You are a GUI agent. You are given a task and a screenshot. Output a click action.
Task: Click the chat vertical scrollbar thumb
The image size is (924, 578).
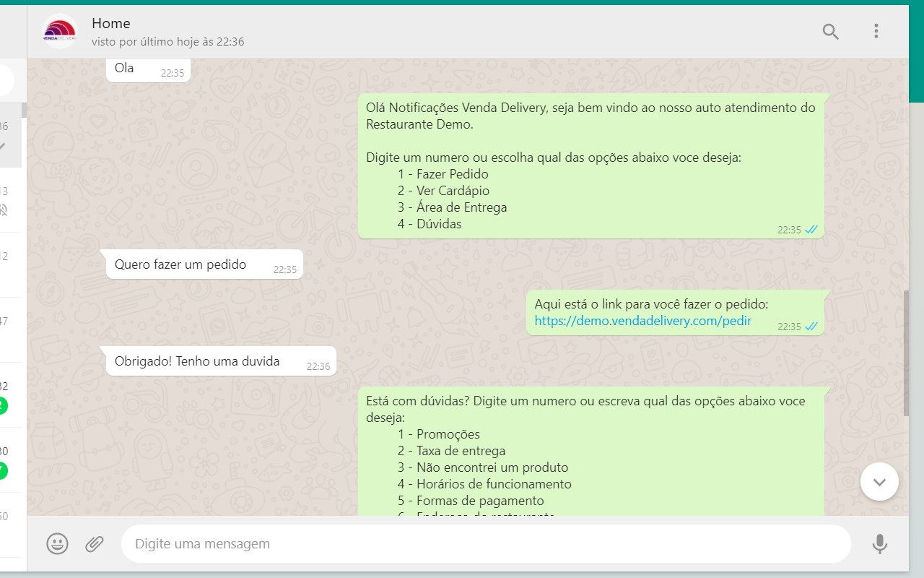tap(906, 353)
